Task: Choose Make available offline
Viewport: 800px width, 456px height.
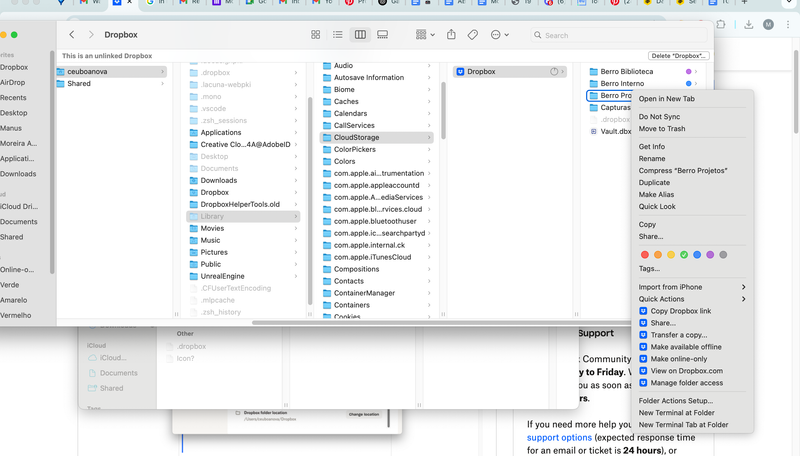Action: pos(685,347)
